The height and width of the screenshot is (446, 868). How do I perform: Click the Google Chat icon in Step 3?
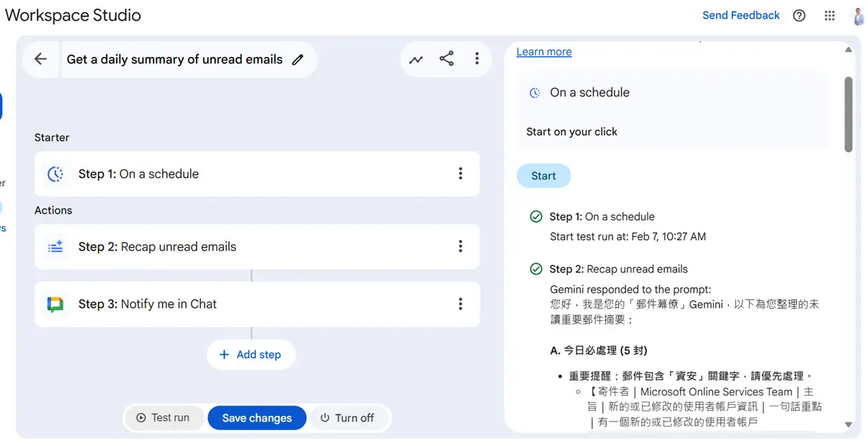tap(55, 304)
